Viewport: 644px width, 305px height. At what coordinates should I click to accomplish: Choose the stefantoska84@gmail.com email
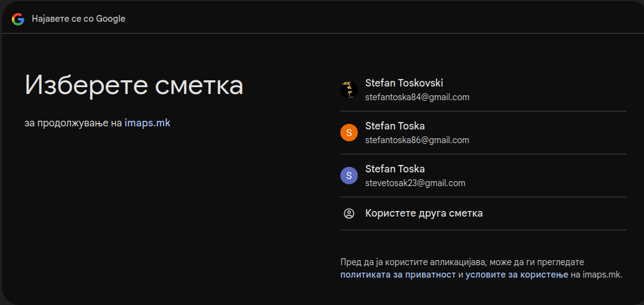click(417, 97)
